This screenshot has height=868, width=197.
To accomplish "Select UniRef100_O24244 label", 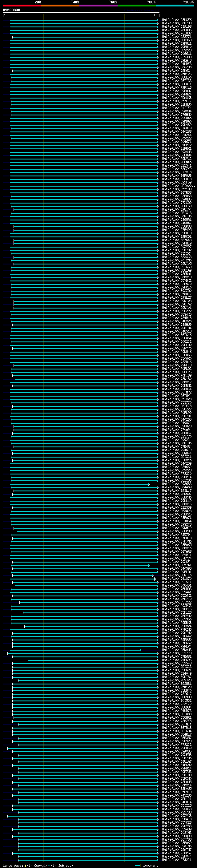I will click(x=177, y=135).
